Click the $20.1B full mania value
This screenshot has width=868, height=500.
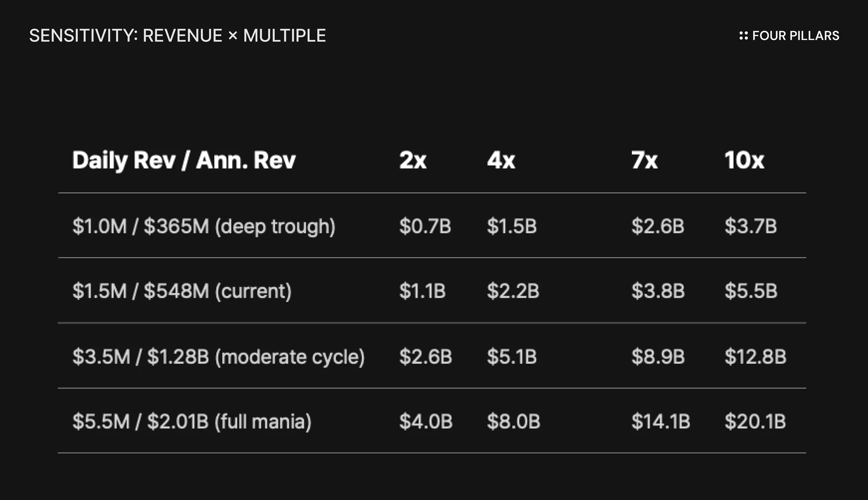coord(755,422)
